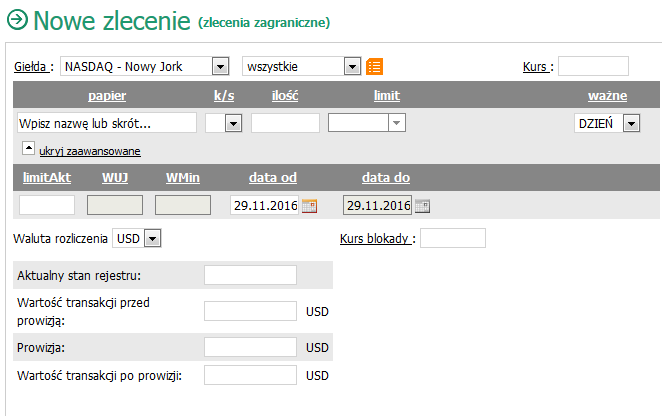The height and width of the screenshot is (416, 662).
Task: Click the limitAkt input box
Action: (x=47, y=205)
